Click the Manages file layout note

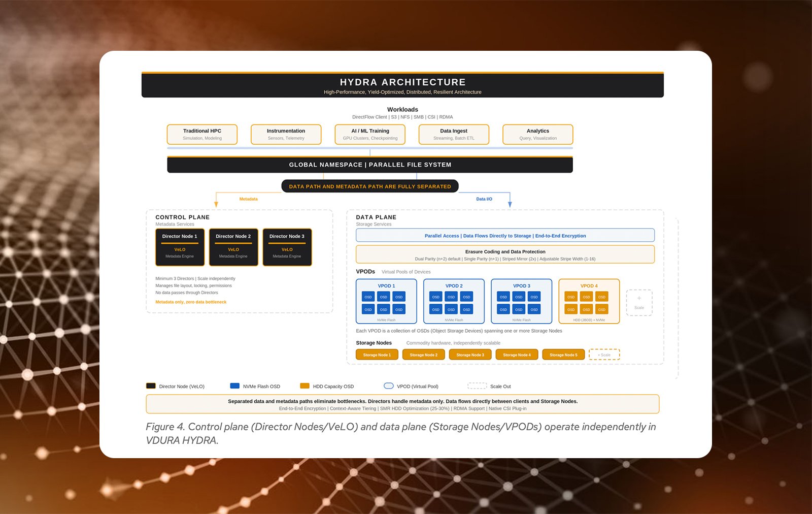(x=193, y=285)
